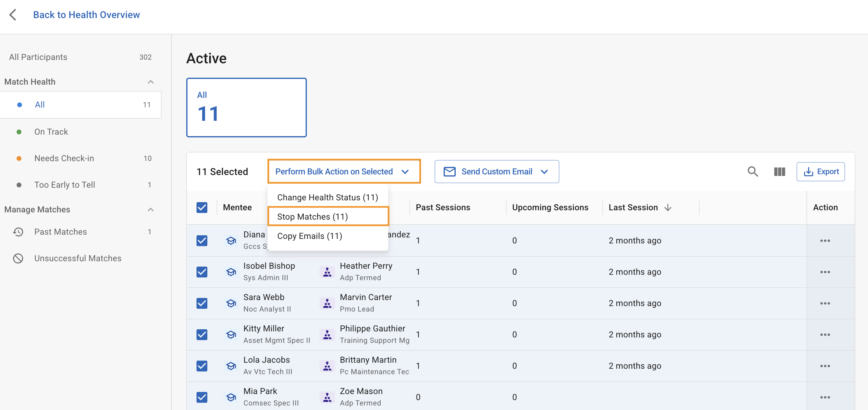Screen dimensions: 868x410
Task: Uncheck the Kitty Miller row checkbox
Action: 202,334
